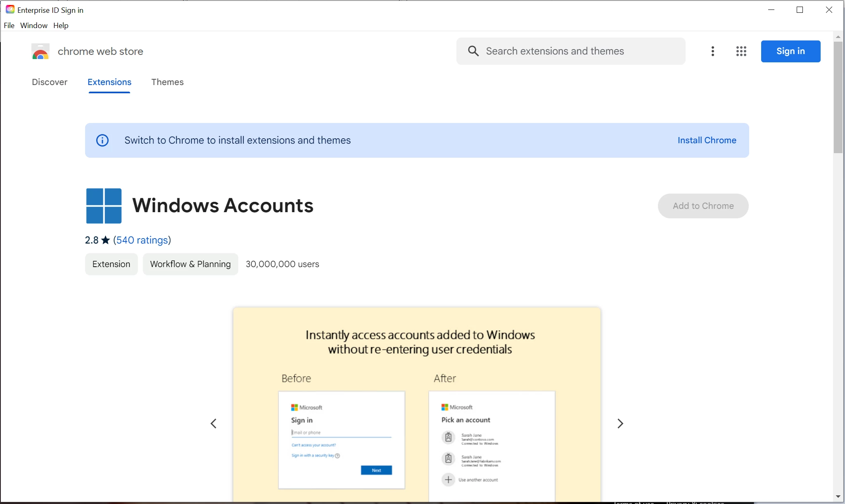845x504 pixels.
Task: Click the blue Sign in button
Action: click(790, 51)
